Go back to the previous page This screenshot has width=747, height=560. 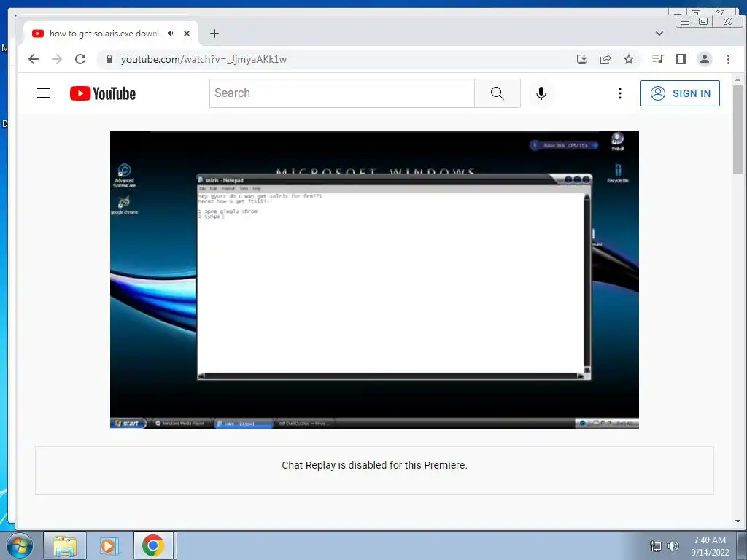(34, 59)
